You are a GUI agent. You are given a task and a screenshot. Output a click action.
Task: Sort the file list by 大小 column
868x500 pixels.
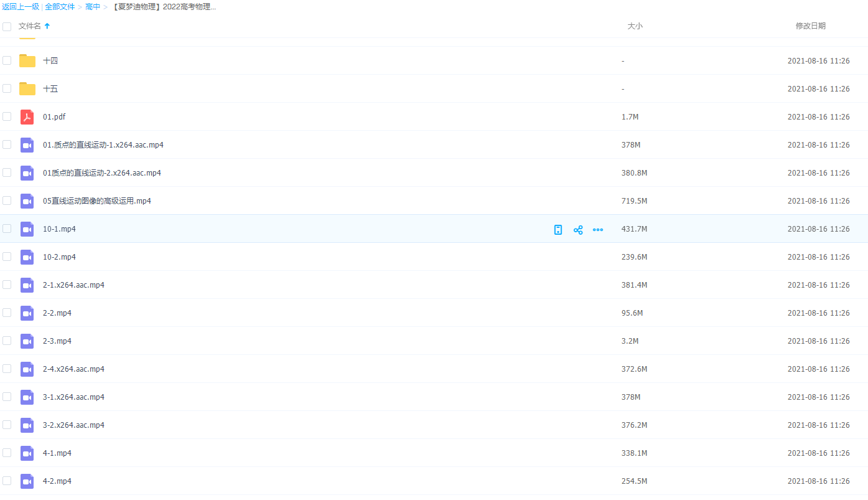point(635,26)
